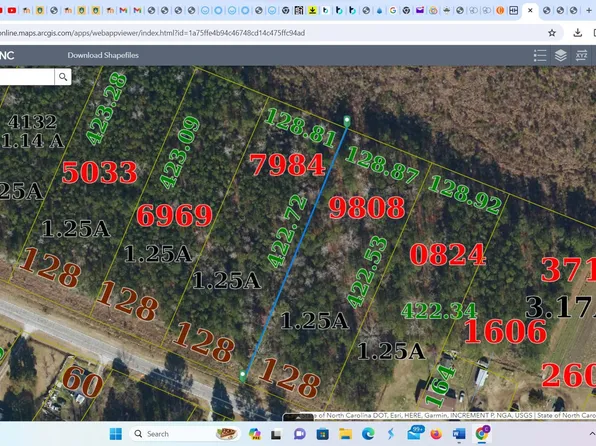Switch to the purple envelope (Yahoo Mail) tab
The image size is (596, 446).
pos(420,11)
